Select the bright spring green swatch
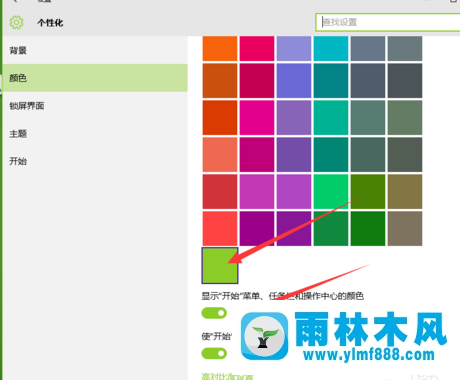This screenshot has width=460, height=380. coord(331,192)
